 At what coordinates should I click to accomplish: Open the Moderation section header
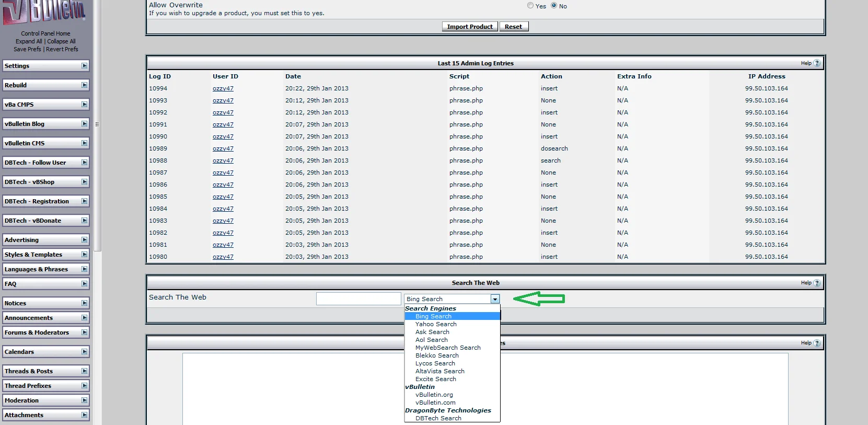tap(46, 400)
